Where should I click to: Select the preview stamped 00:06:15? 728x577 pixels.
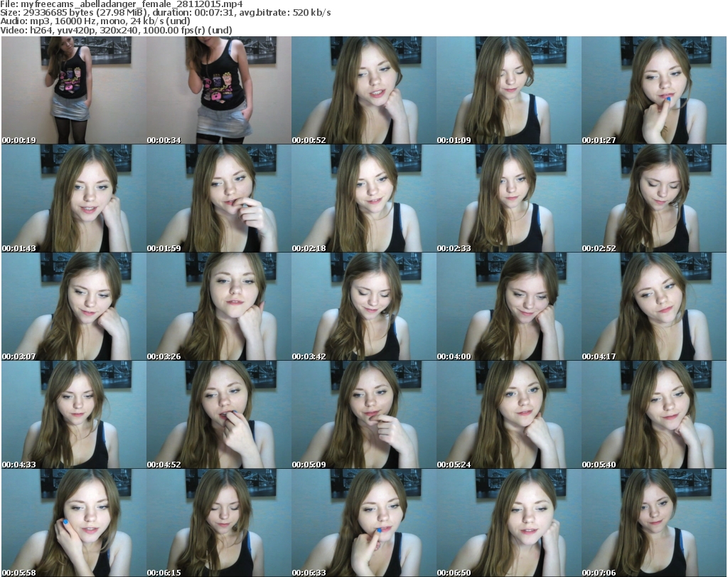coord(219,523)
